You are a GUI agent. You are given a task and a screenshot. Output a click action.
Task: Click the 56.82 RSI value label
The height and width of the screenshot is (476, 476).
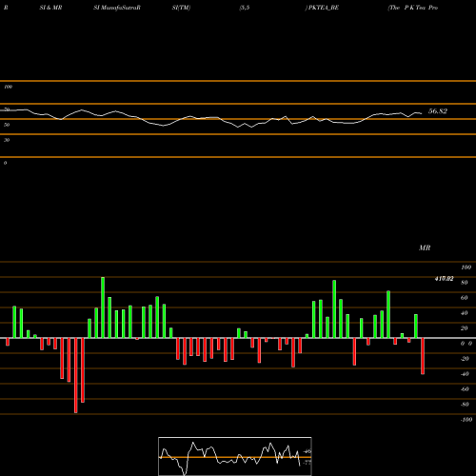pyautogui.click(x=438, y=111)
